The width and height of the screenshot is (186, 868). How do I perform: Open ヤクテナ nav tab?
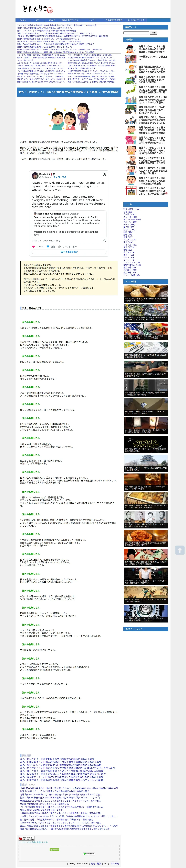pos(92,20)
